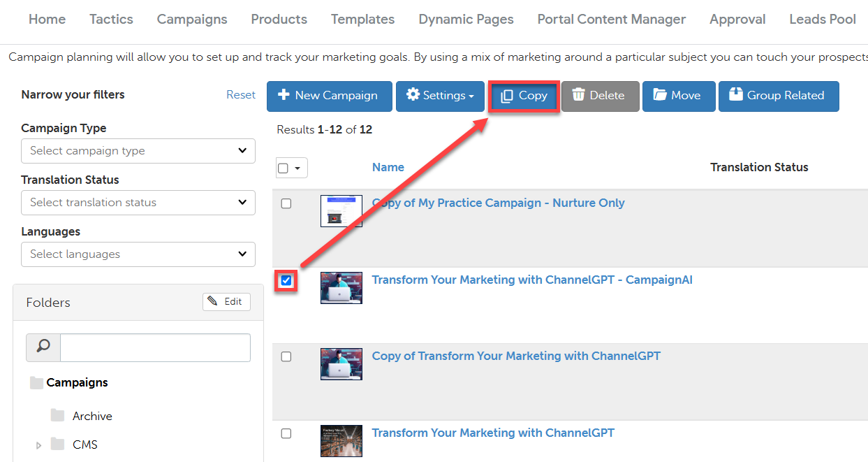Expand the CMS folder triangle

pos(38,445)
